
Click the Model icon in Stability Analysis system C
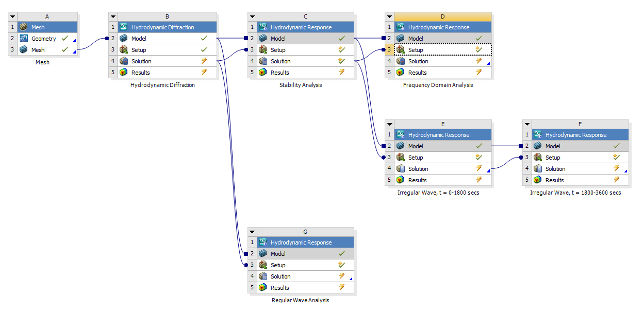263,39
